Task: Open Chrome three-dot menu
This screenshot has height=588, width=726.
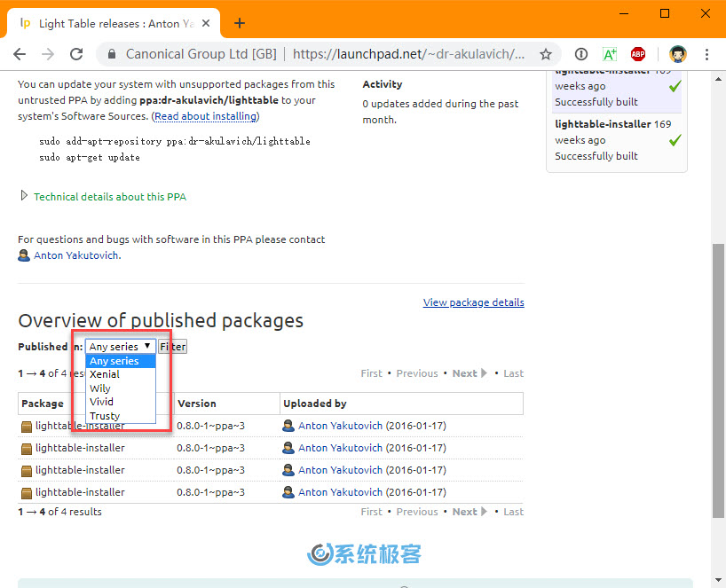Action: [706, 54]
